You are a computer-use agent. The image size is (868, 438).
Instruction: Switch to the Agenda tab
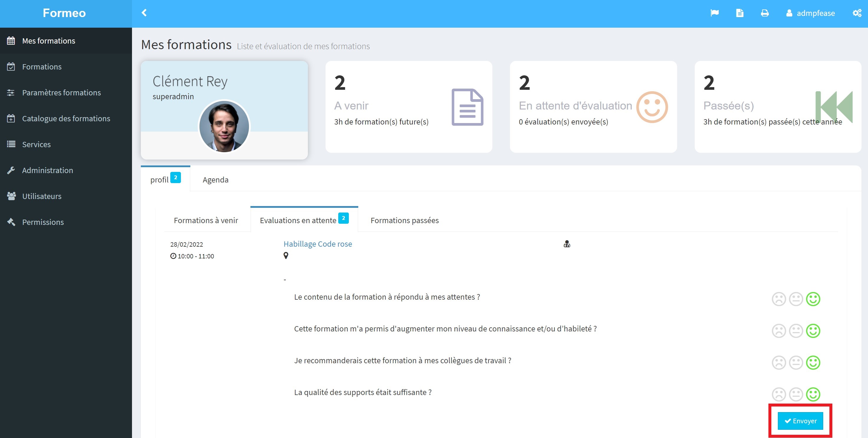click(216, 180)
